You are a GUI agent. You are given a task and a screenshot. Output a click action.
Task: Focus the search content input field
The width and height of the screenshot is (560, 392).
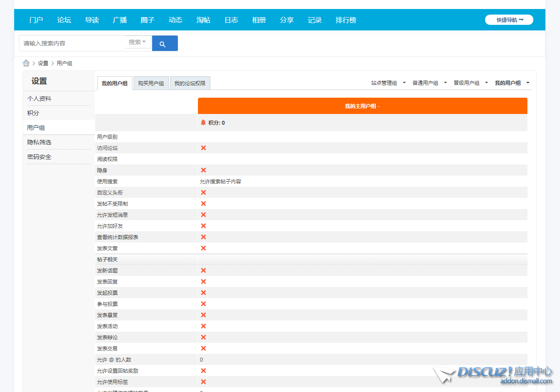(72, 43)
